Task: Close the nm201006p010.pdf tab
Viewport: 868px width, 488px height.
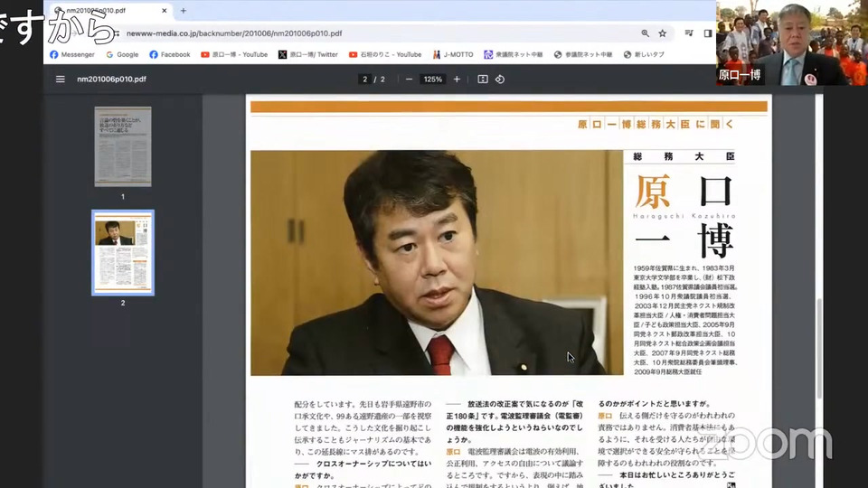Action: pyautogui.click(x=165, y=11)
